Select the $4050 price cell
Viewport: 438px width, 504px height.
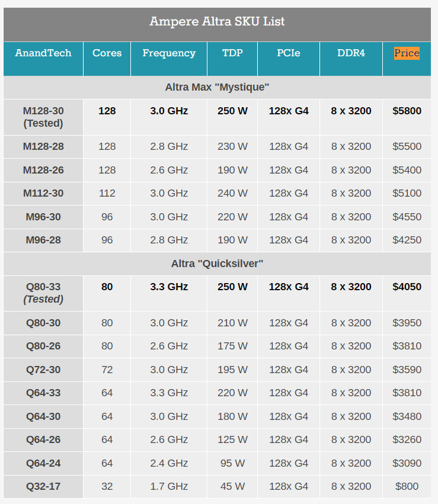[407, 287]
